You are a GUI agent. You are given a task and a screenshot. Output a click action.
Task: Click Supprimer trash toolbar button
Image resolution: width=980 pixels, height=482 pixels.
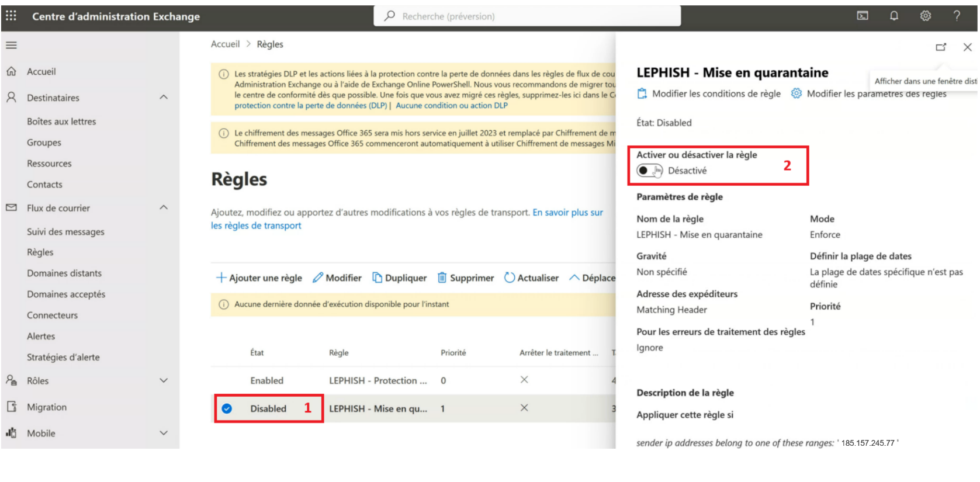pyautogui.click(x=466, y=278)
